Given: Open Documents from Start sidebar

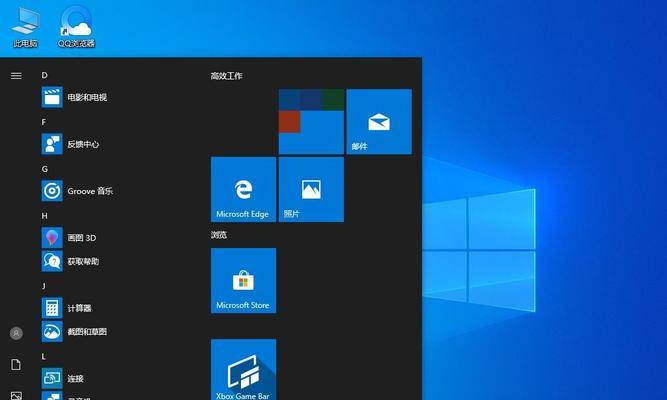Looking at the screenshot, I should click(16, 365).
